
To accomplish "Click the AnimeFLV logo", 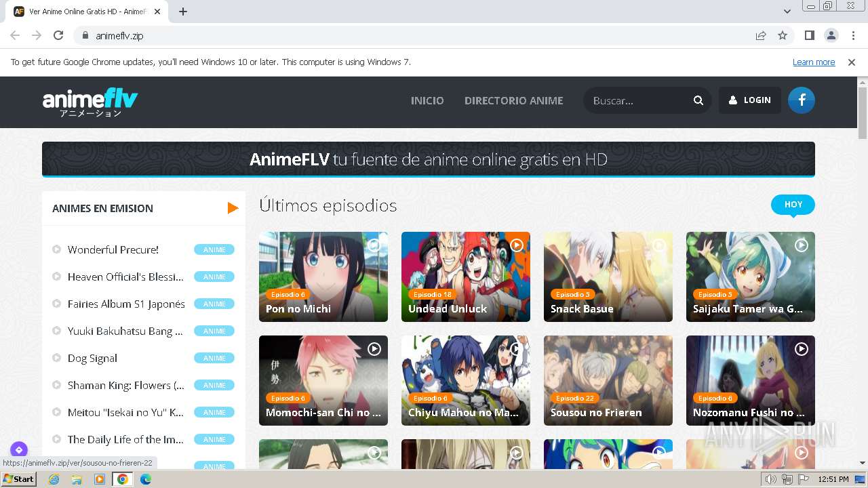I will click(90, 102).
